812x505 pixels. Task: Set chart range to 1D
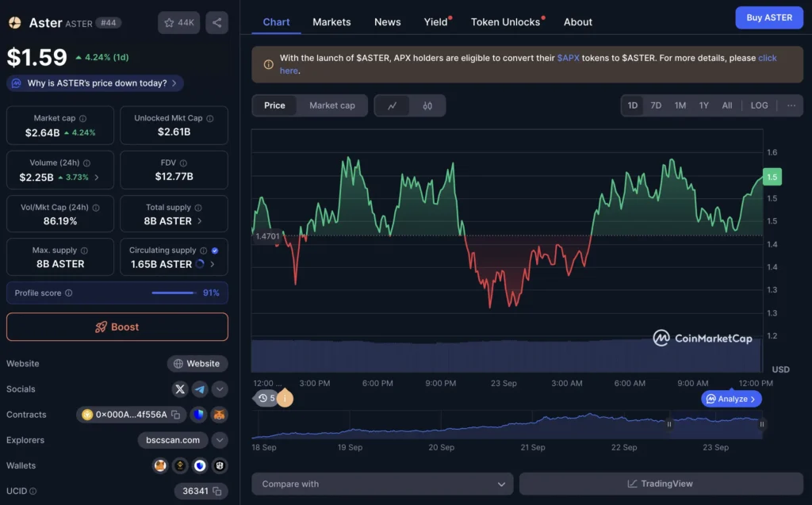coord(633,105)
